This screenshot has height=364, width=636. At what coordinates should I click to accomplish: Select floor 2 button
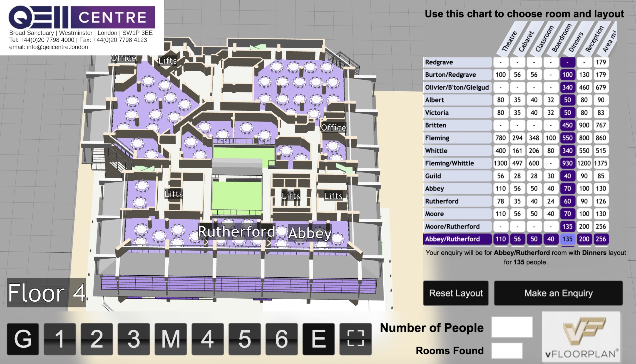click(97, 339)
